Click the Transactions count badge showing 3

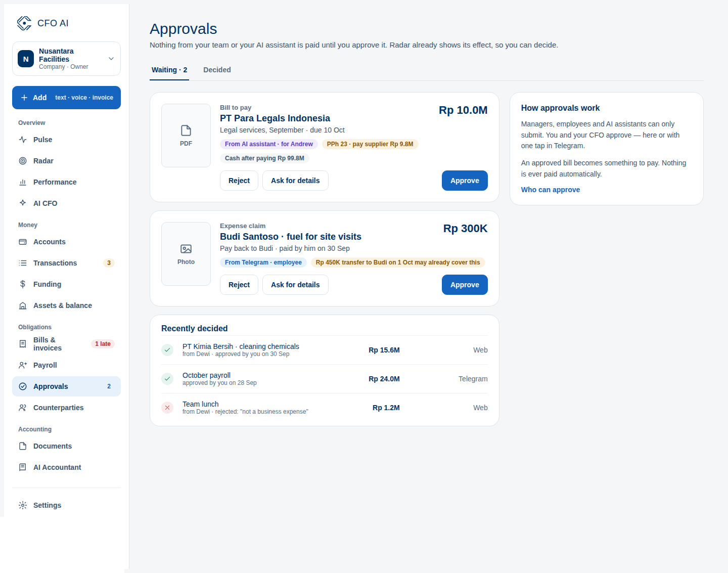[109, 263]
